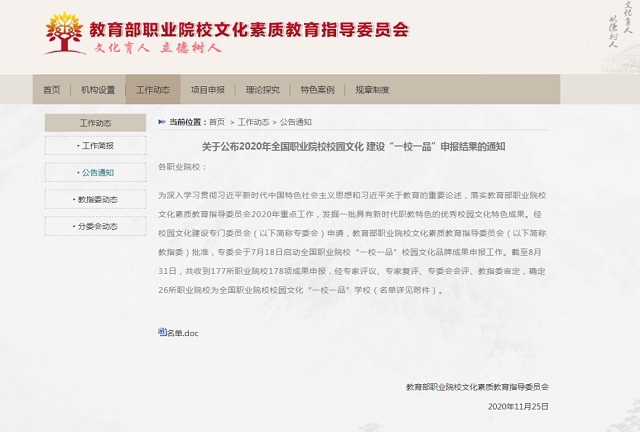Download the 名单.doc attachment
The width and height of the screenshot is (640, 432).
(x=183, y=333)
